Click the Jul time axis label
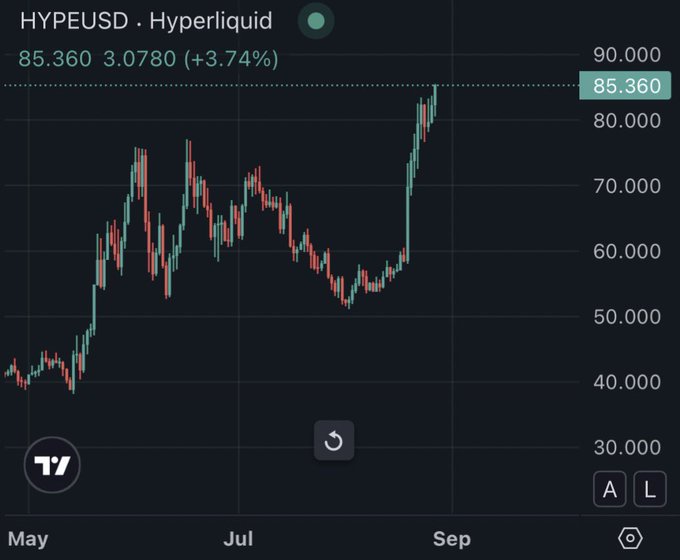The width and height of the screenshot is (680, 560). click(238, 539)
